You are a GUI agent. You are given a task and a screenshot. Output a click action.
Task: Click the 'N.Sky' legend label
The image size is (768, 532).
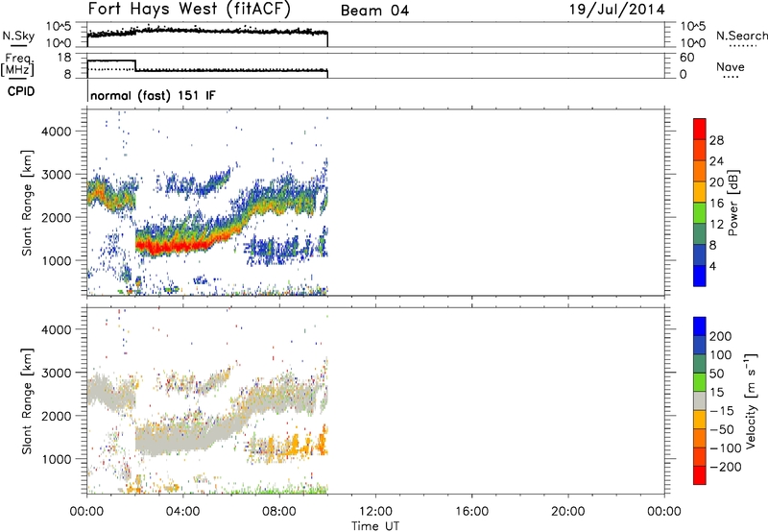pos(18,36)
